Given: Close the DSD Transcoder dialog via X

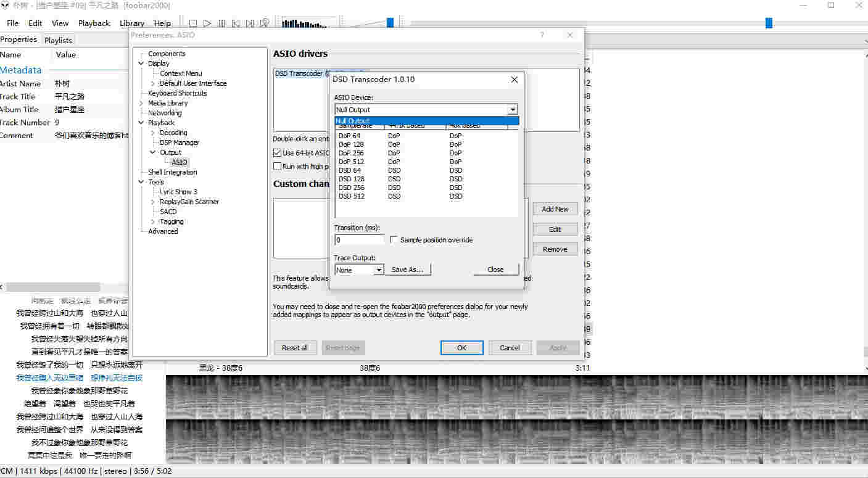Looking at the screenshot, I should pos(514,80).
